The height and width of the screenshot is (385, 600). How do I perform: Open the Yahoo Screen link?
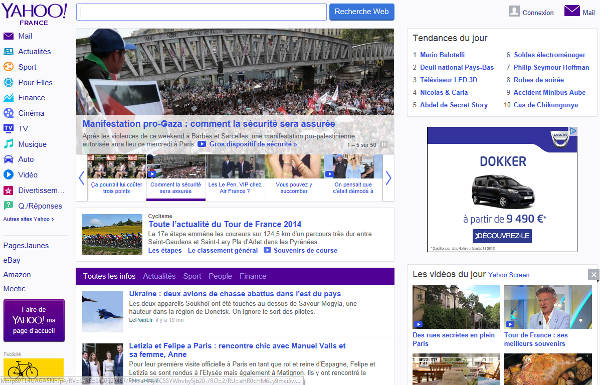[x=509, y=275]
